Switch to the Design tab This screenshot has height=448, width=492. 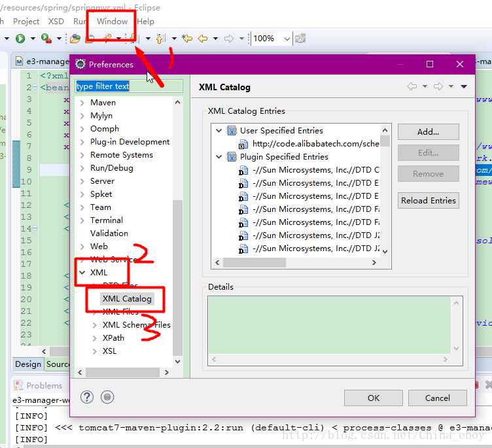[x=28, y=364]
